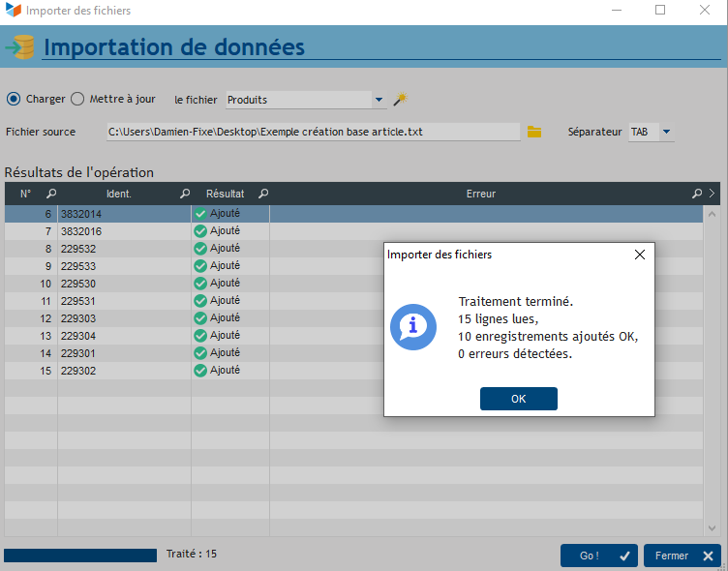Click the Go! button
The image size is (728, 571).
click(598, 556)
